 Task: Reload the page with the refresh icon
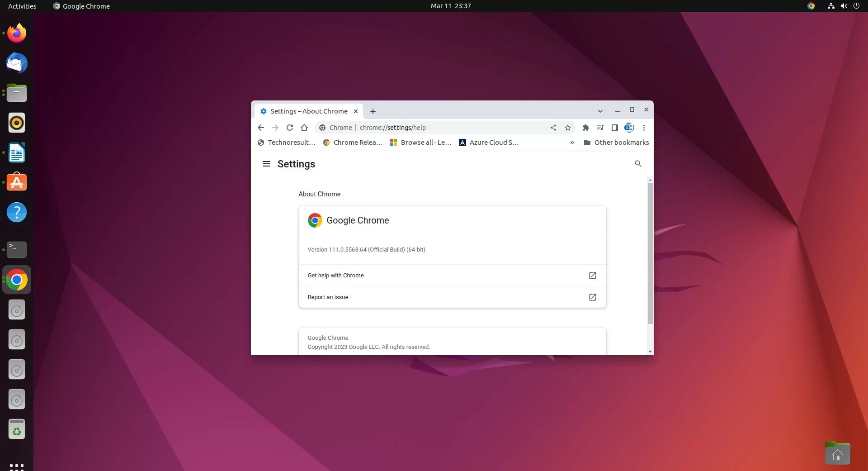coord(290,128)
